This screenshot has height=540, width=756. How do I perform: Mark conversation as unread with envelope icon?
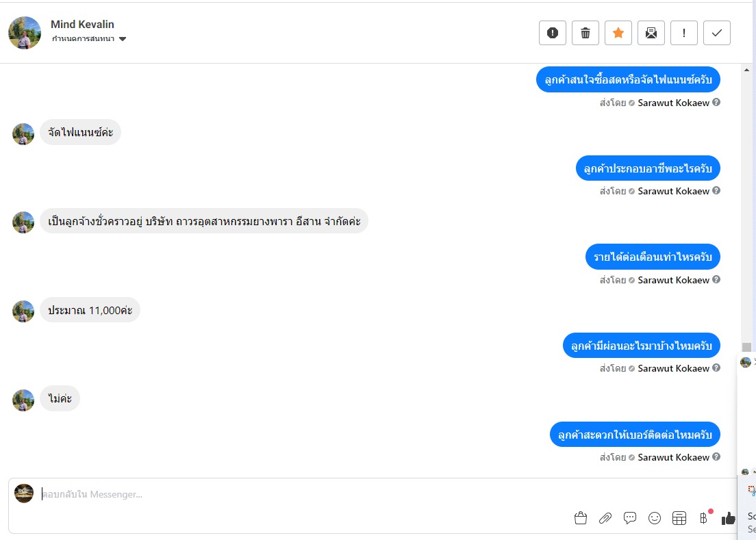point(651,33)
